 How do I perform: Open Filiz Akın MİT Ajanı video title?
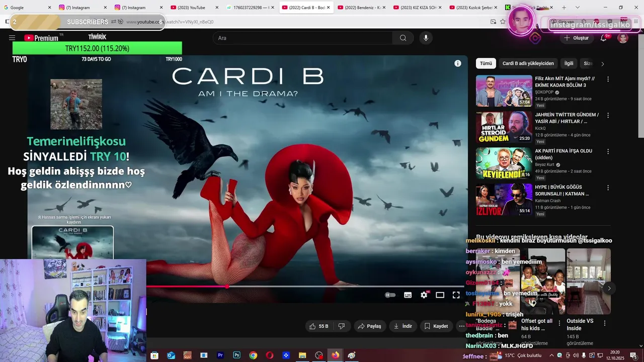tap(565, 82)
